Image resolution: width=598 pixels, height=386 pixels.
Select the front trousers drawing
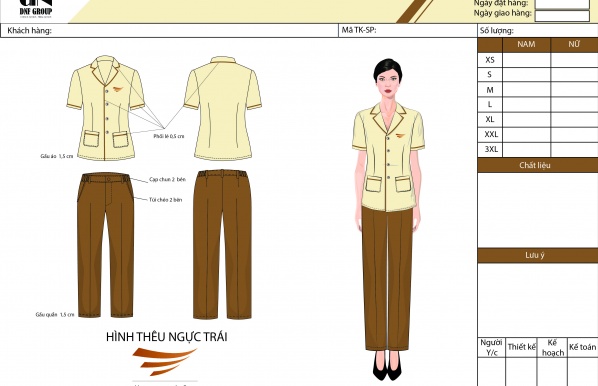pos(106,245)
